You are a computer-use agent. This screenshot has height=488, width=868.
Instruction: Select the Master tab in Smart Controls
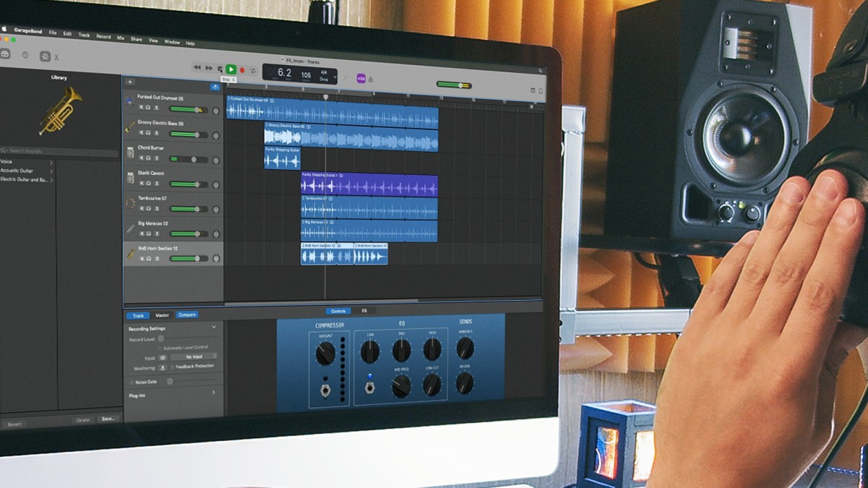point(162,315)
